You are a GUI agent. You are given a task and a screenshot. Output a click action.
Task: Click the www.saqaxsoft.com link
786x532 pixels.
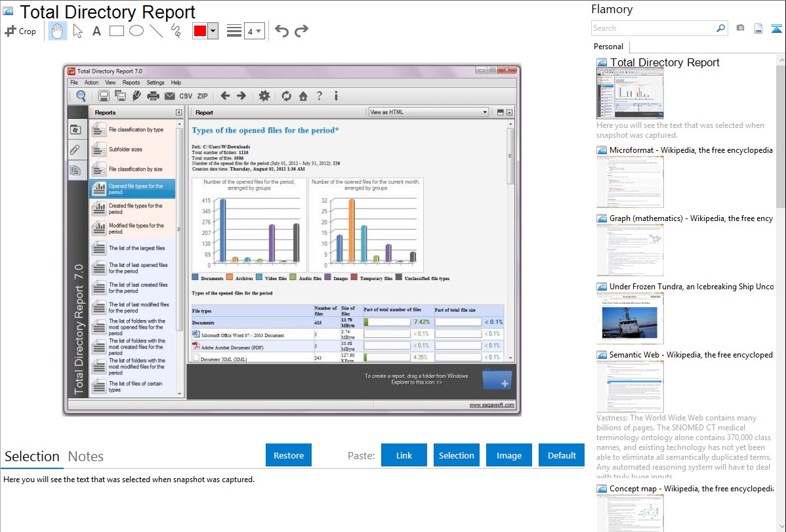[492, 405]
